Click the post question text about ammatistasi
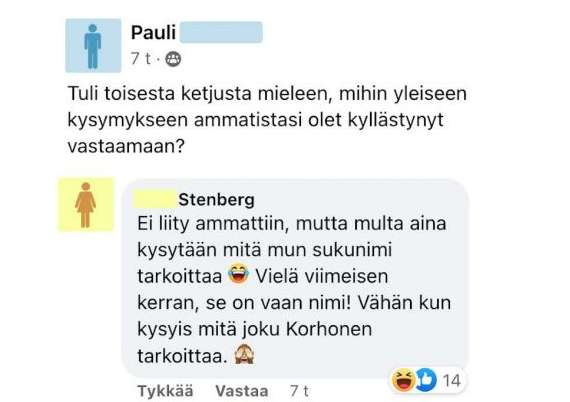 tap(267, 120)
